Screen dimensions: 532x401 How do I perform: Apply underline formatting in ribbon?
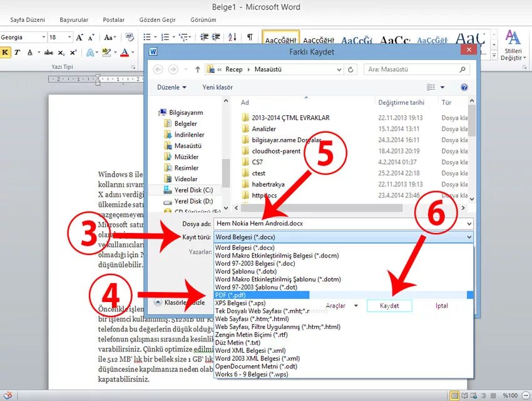pyautogui.click(x=30, y=52)
